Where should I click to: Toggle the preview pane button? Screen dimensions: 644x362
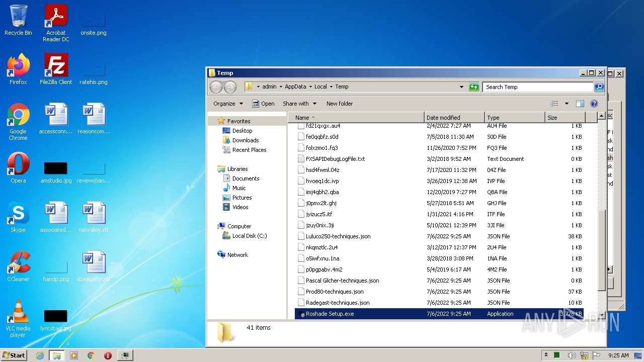[x=580, y=104]
